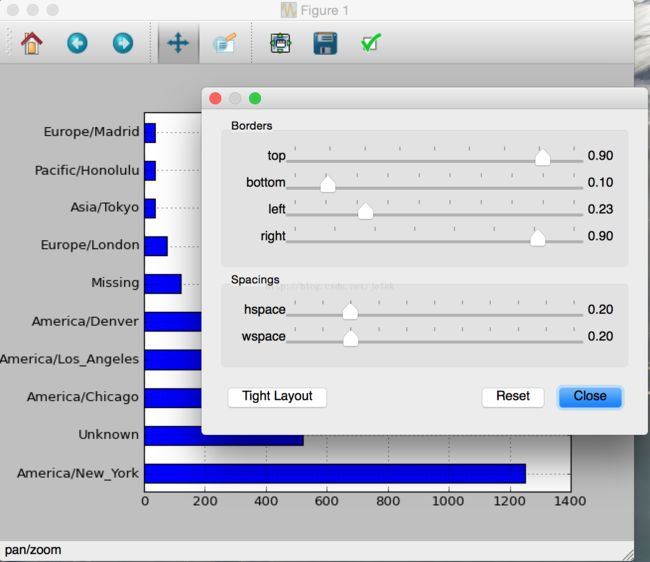Select the Zoom to rectangle tool

click(224, 44)
